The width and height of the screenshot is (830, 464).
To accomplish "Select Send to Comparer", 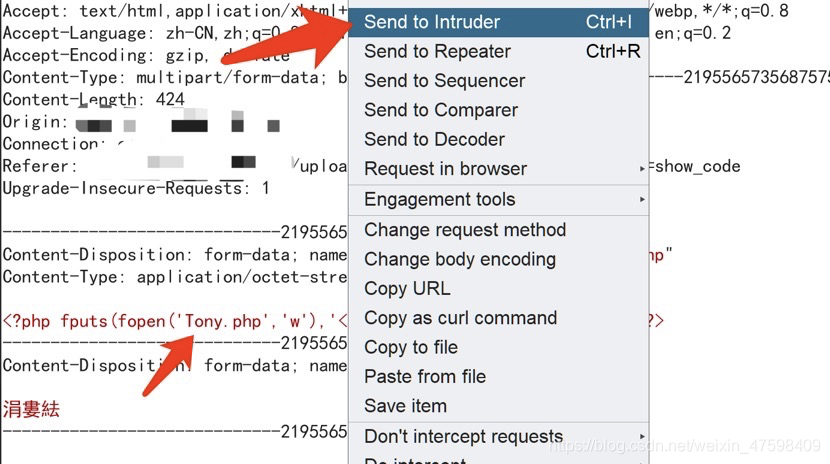I will pyautogui.click(x=440, y=110).
